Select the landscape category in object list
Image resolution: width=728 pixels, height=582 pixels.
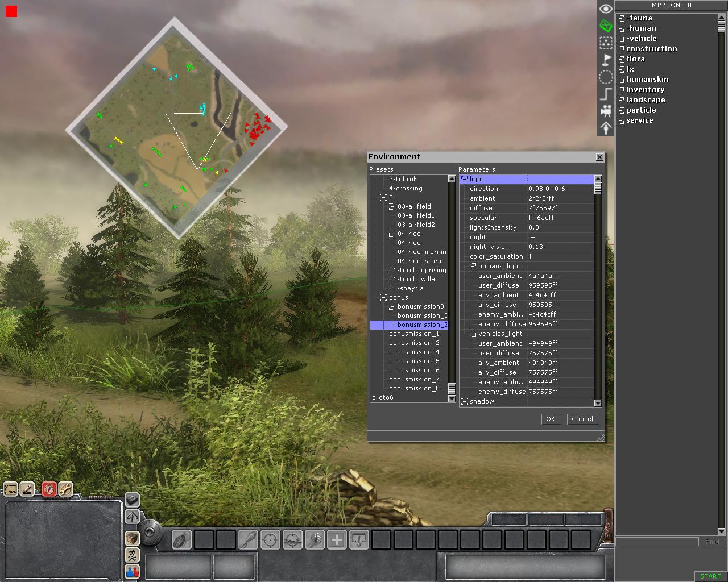[646, 100]
